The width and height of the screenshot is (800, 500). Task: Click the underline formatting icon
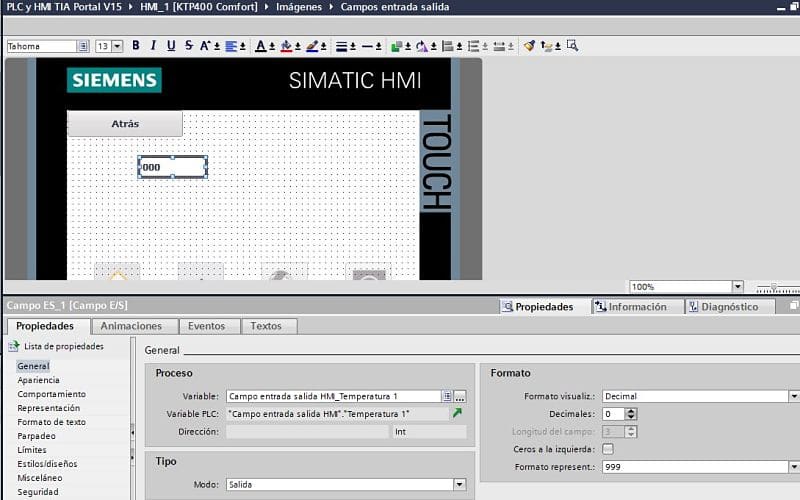click(x=171, y=46)
